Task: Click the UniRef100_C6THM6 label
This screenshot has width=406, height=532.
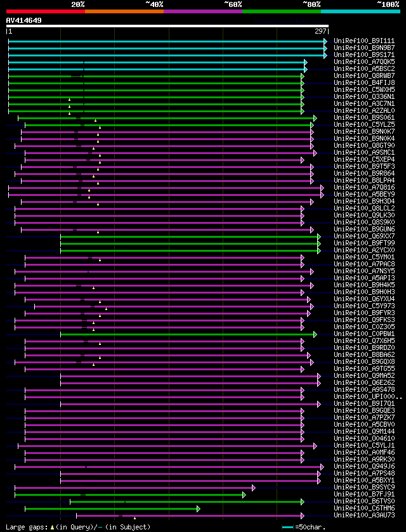Action: [364, 509]
